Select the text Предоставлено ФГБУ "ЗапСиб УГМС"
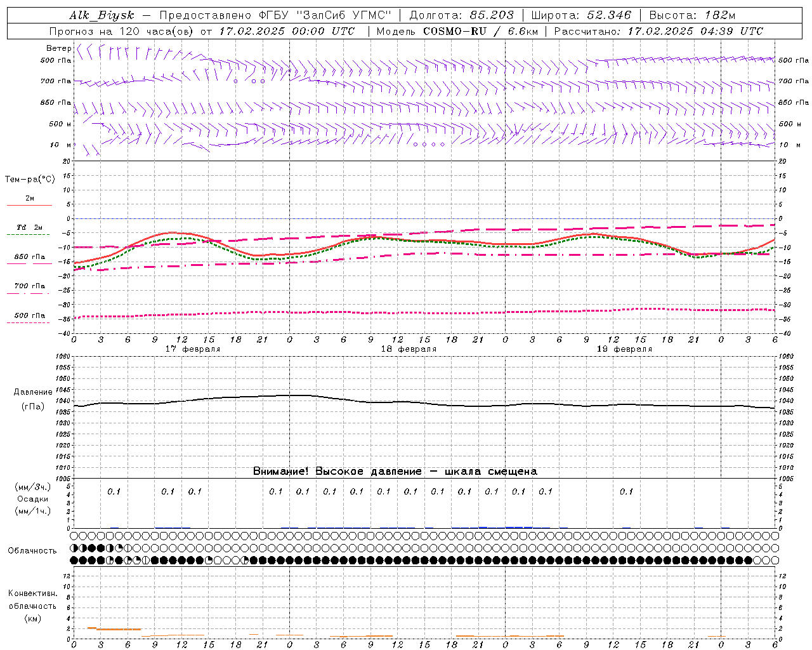 [x=275, y=16]
